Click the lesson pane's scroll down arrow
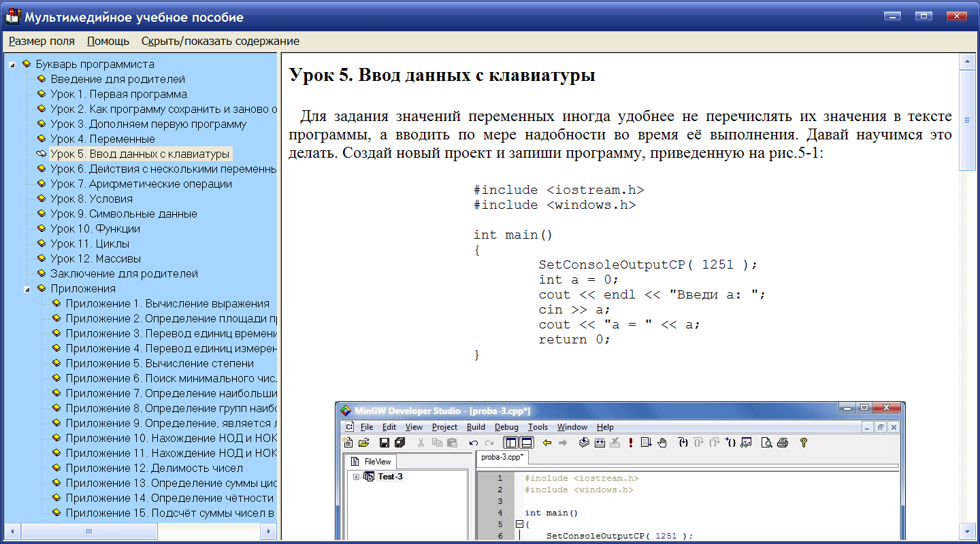Screen dimensions: 980x544 coord(967,530)
